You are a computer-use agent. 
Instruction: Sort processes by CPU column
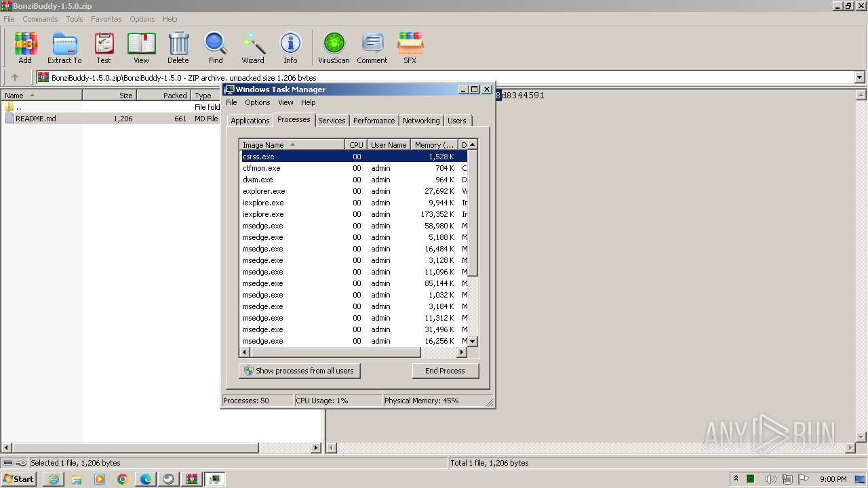coord(356,144)
